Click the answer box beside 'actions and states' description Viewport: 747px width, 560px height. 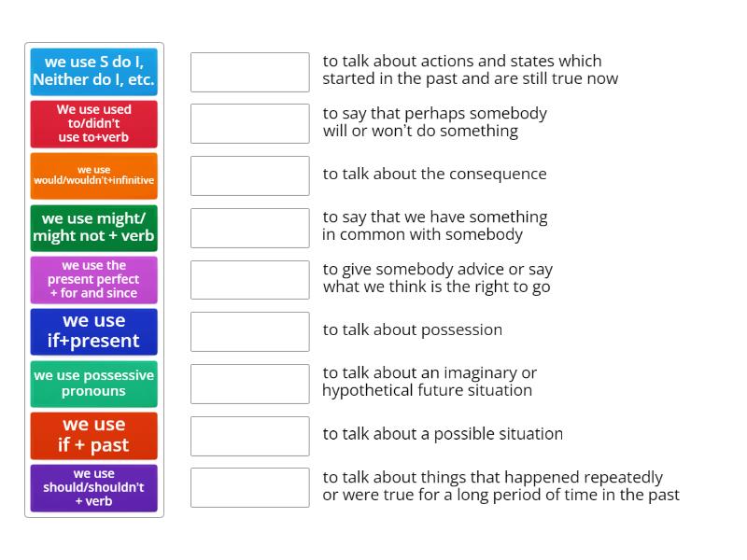249,71
